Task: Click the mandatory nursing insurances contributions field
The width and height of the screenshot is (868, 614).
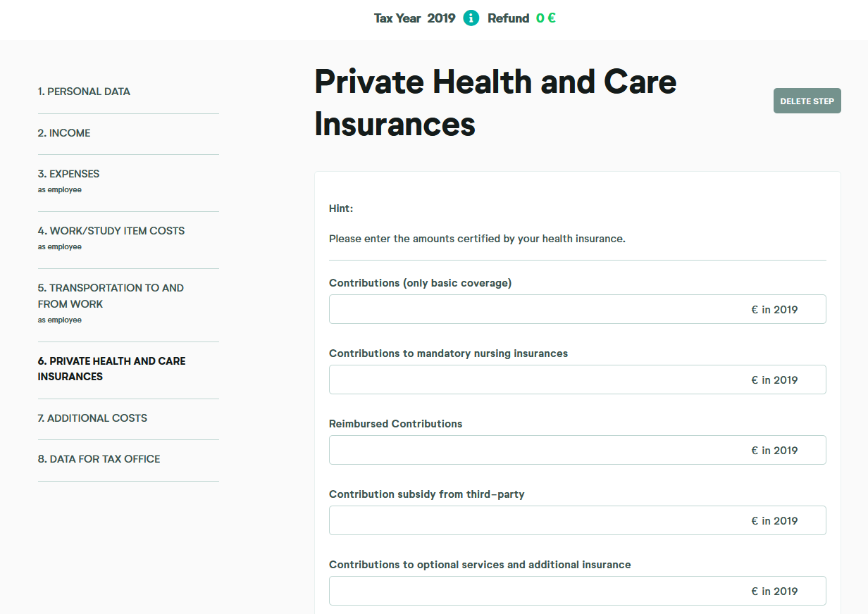Action: coord(577,380)
